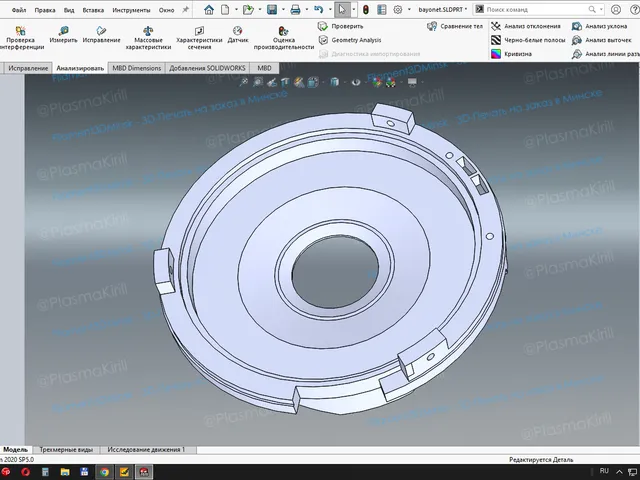Open View Settings monitor icon
The image size is (640, 480).
412,82
